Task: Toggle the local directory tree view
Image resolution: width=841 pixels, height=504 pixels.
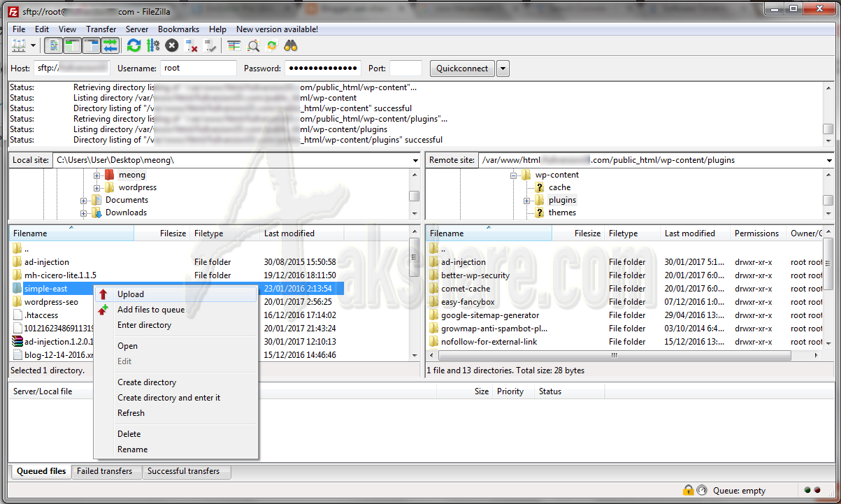Action: point(72,46)
